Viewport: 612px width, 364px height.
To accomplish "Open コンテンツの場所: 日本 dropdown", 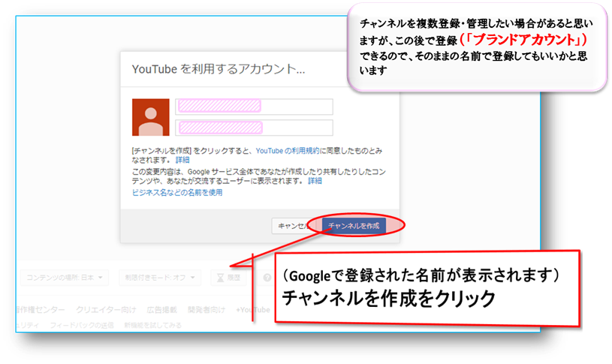I will [65, 278].
